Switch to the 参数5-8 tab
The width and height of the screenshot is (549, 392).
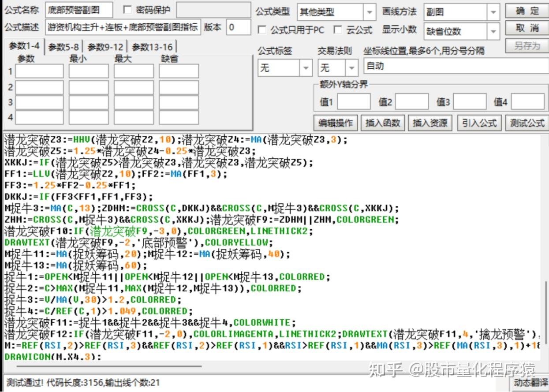coord(64,47)
